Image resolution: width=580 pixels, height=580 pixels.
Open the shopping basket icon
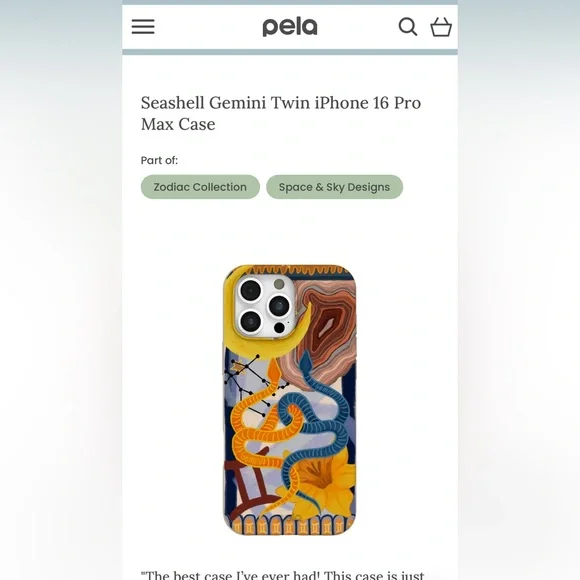(441, 27)
